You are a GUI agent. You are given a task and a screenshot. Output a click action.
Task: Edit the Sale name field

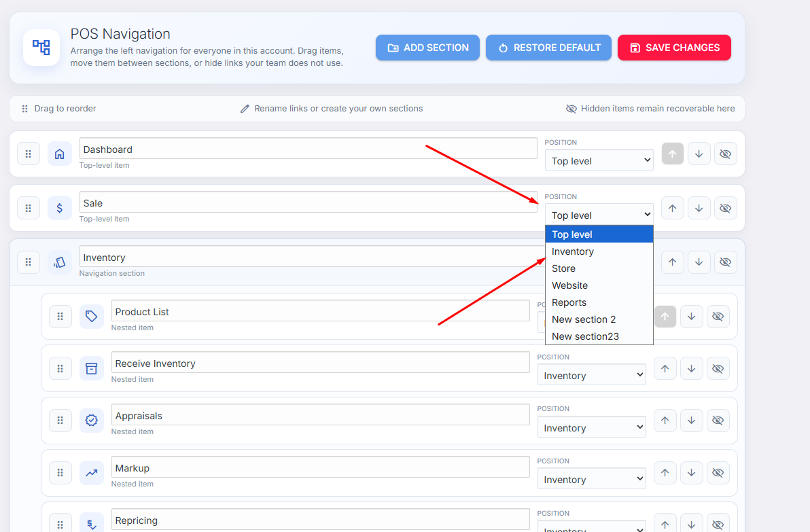309,202
